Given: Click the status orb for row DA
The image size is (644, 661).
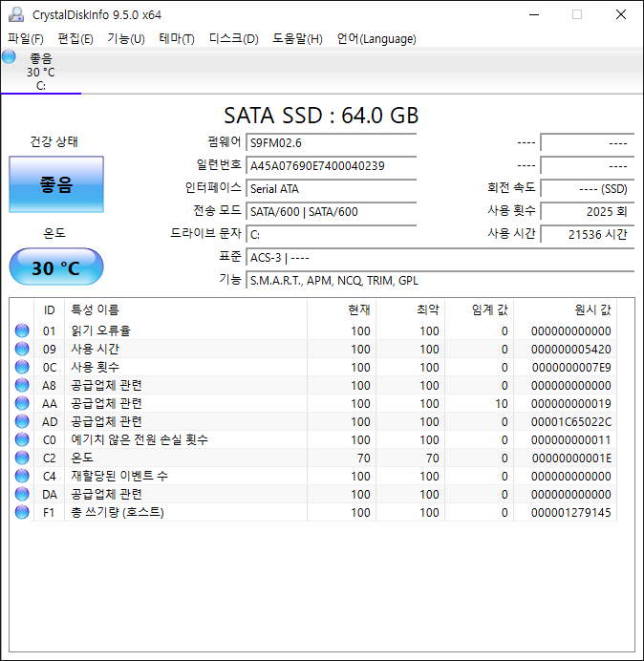Looking at the screenshot, I should click(x=22, y=494).
